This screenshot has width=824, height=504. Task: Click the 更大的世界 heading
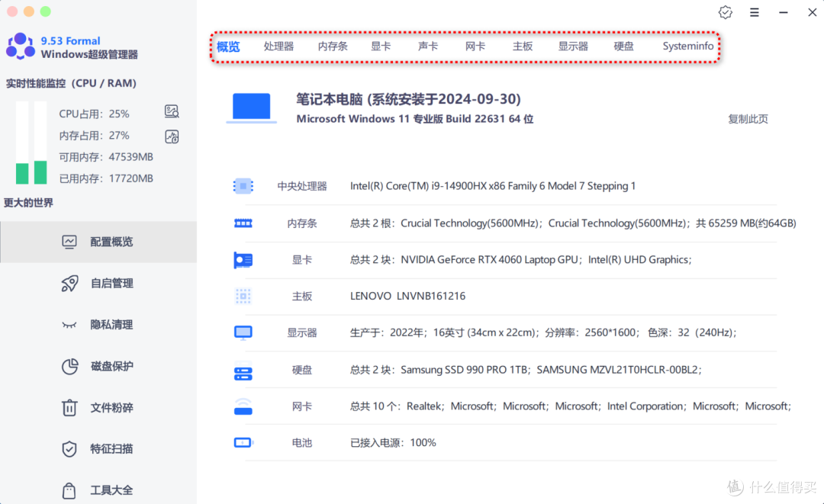coord(28,203)
